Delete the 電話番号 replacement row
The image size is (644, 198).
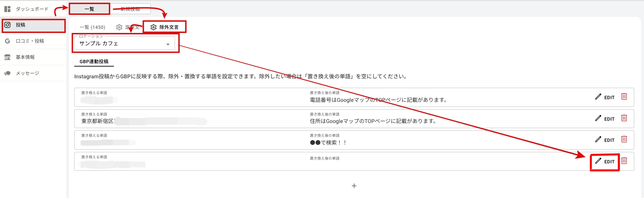click(x=624, y=97)
